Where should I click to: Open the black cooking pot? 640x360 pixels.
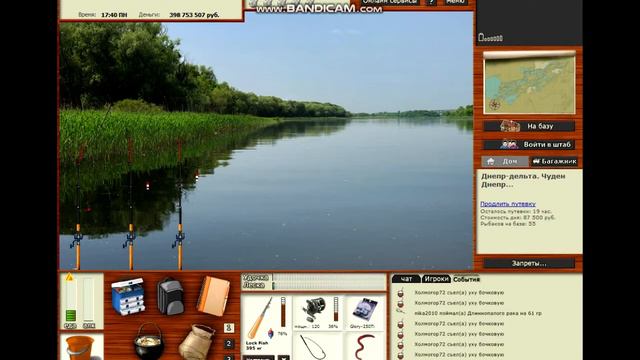click(x=149, y=342)
